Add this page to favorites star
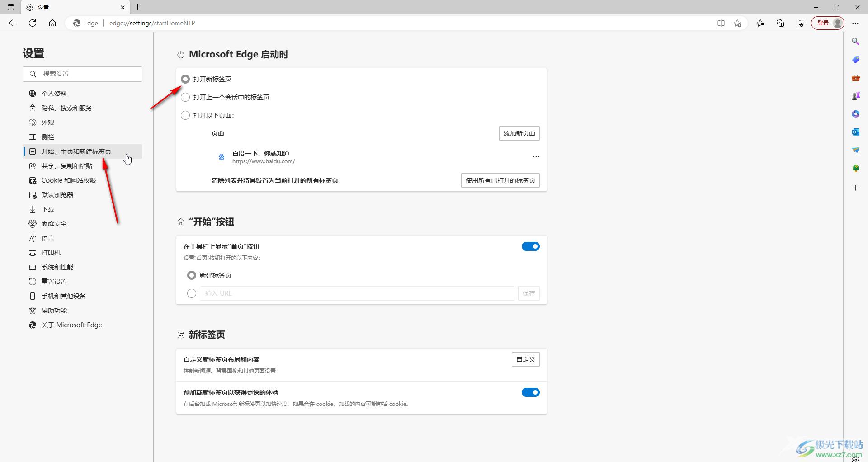Screen dimensions: 868x462 (x=738, y=23)
